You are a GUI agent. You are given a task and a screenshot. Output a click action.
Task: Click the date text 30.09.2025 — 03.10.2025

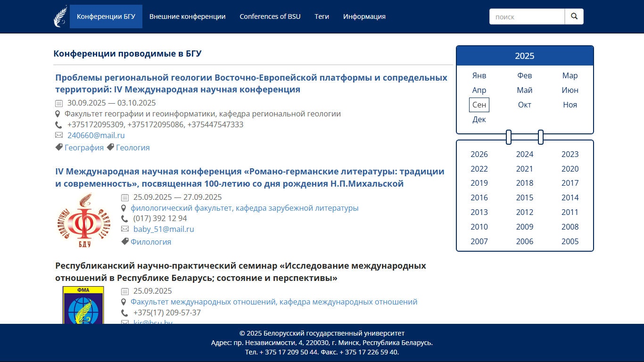point(112,103)
